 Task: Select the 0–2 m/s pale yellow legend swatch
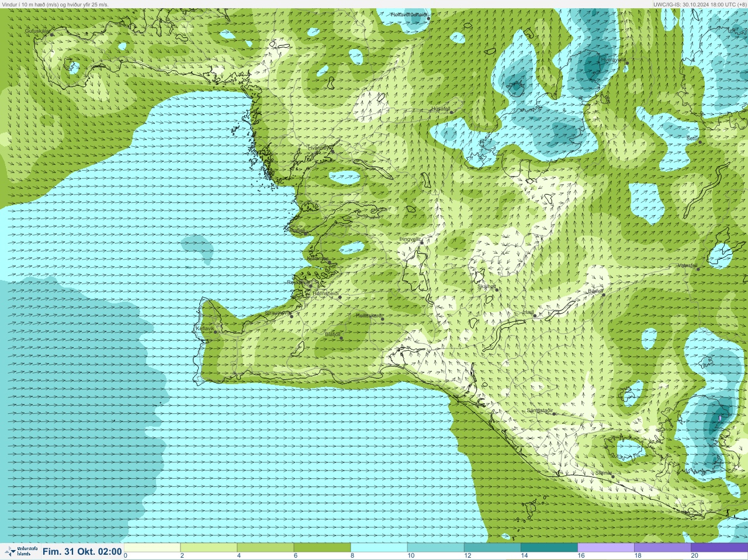tap(152, 547)
